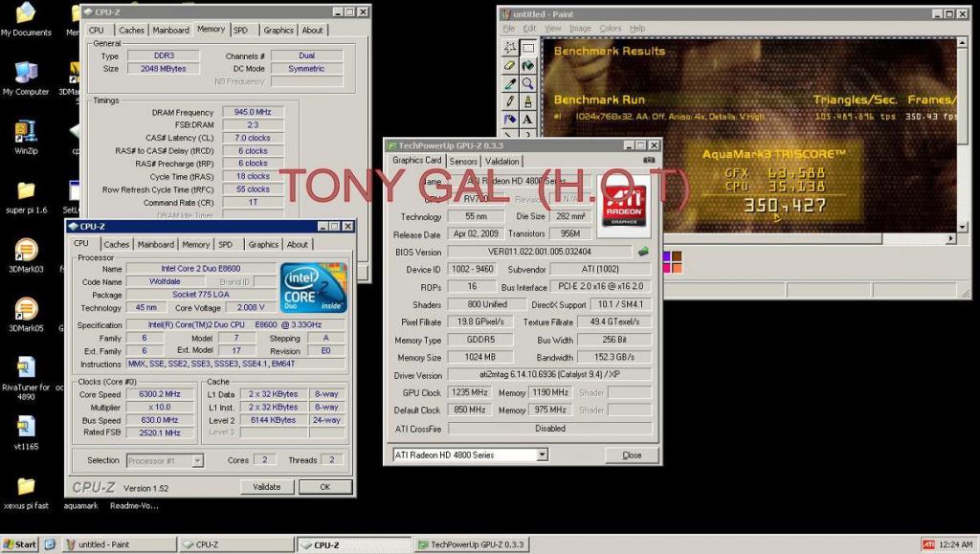Open the View menu in Paint
This screenshot has width=980, height=554.
[552, 28]
